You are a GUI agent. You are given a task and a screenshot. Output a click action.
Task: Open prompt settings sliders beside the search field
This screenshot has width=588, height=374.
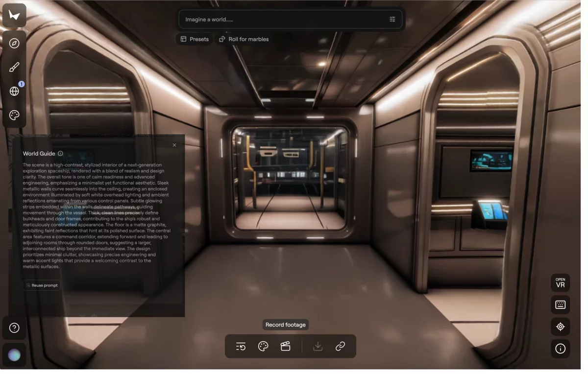392,19
